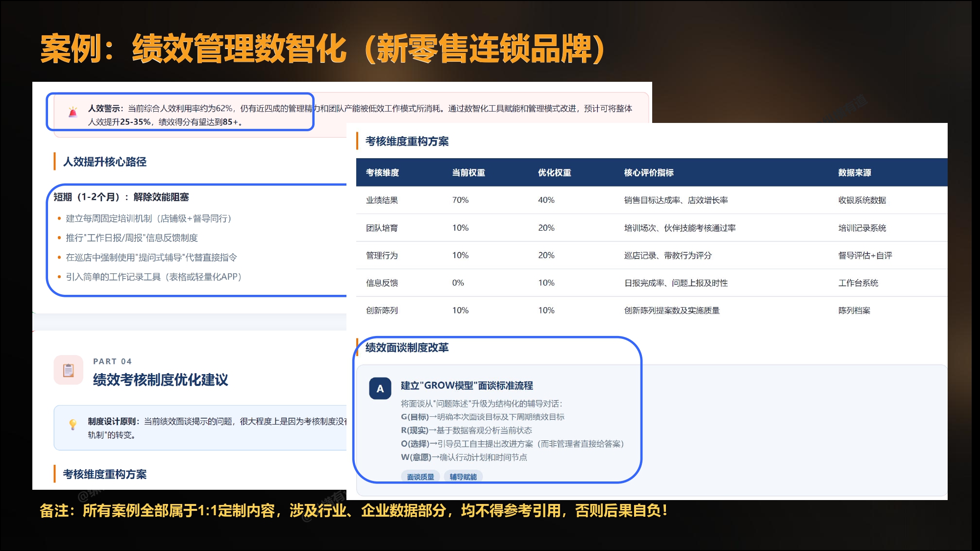Click the 陈列档案 source cell
Screen dimensions: 980x551
pos(854,310)
